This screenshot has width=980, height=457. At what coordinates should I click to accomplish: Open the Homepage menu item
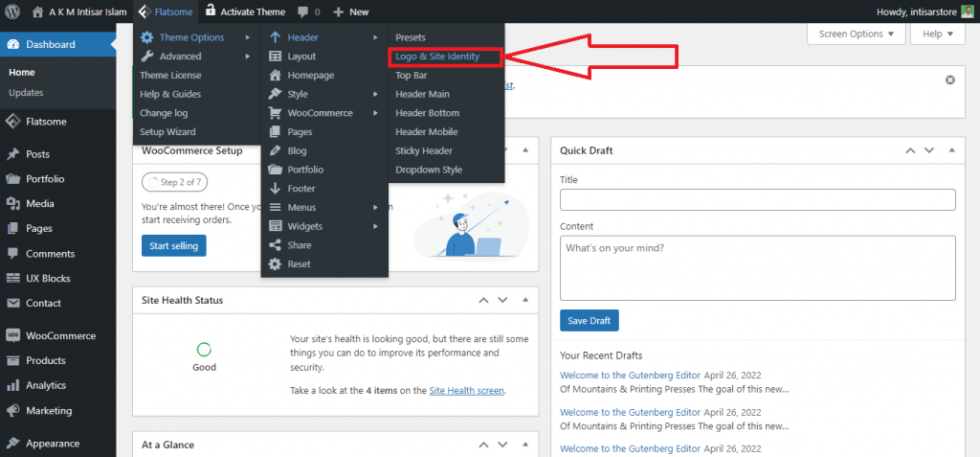point(311,75)
